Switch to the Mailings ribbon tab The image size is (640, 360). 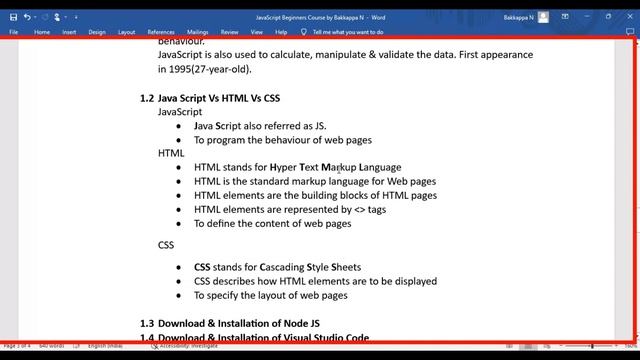coord(198,32)
